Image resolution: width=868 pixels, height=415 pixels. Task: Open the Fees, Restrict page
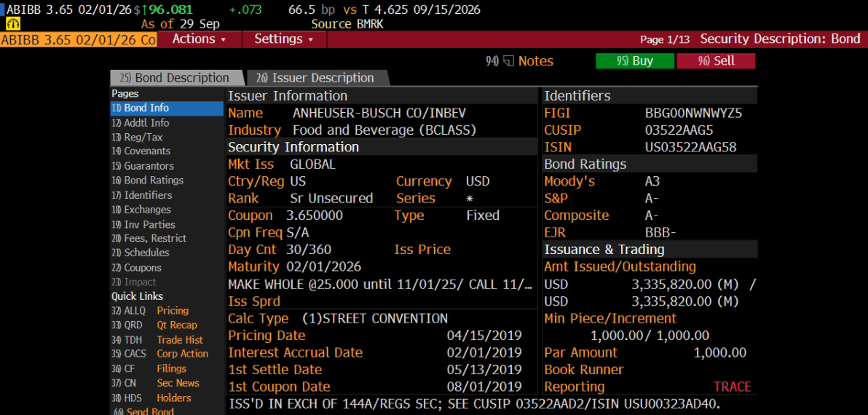[149, 239]
